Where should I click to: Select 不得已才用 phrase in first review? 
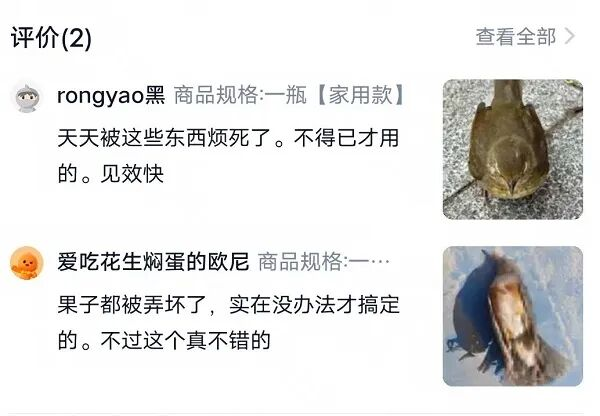pyautogui.click(x=346, y=138)
